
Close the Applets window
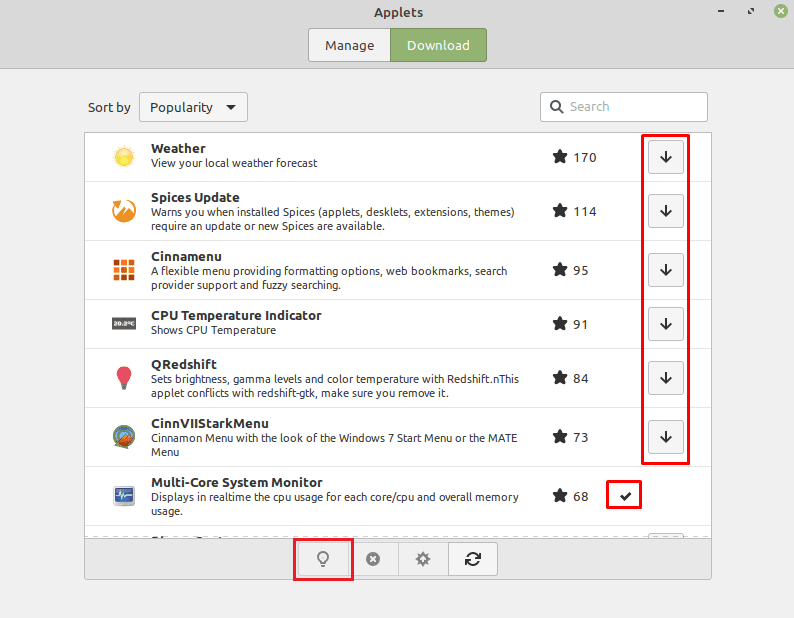coord(781,11)
